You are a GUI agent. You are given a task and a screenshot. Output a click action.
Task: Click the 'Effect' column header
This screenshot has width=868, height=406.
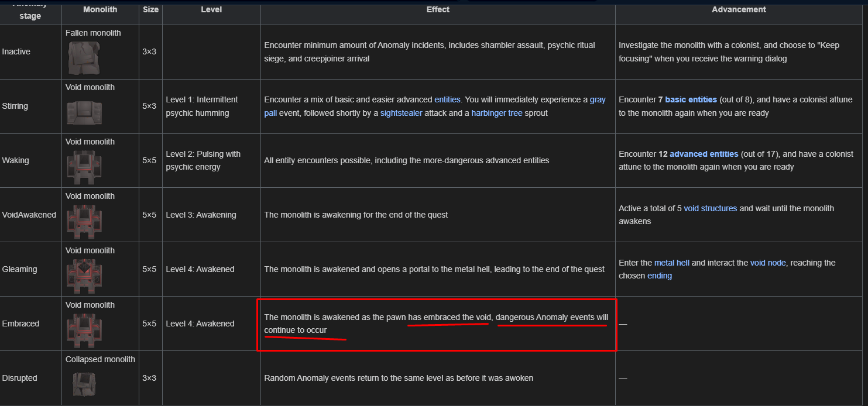click(438, 10)
